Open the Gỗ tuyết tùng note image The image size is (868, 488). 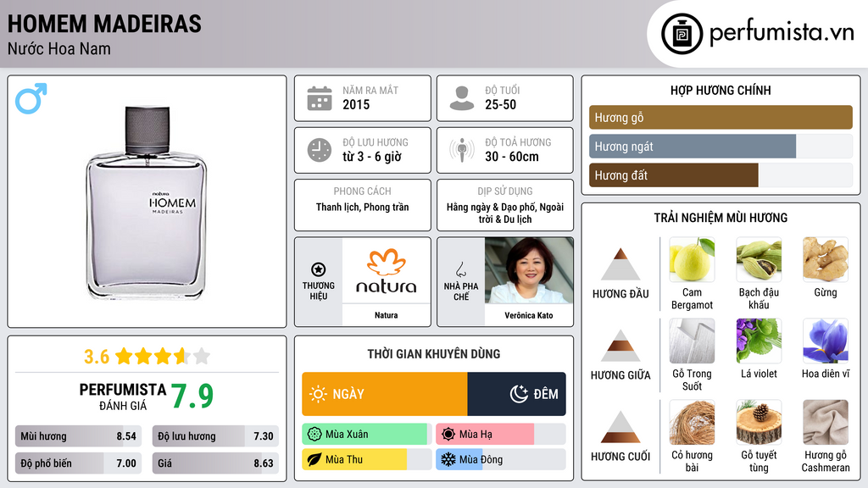click(x=759, y=422)
